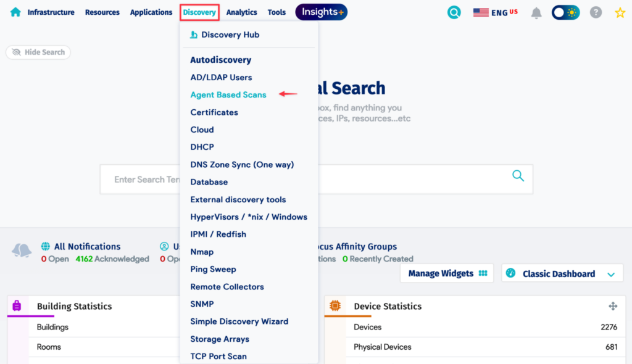Open the ENG US language selector
Viewport: 632px width, 364px height.
pyautogui.click(x=496, y=12)
